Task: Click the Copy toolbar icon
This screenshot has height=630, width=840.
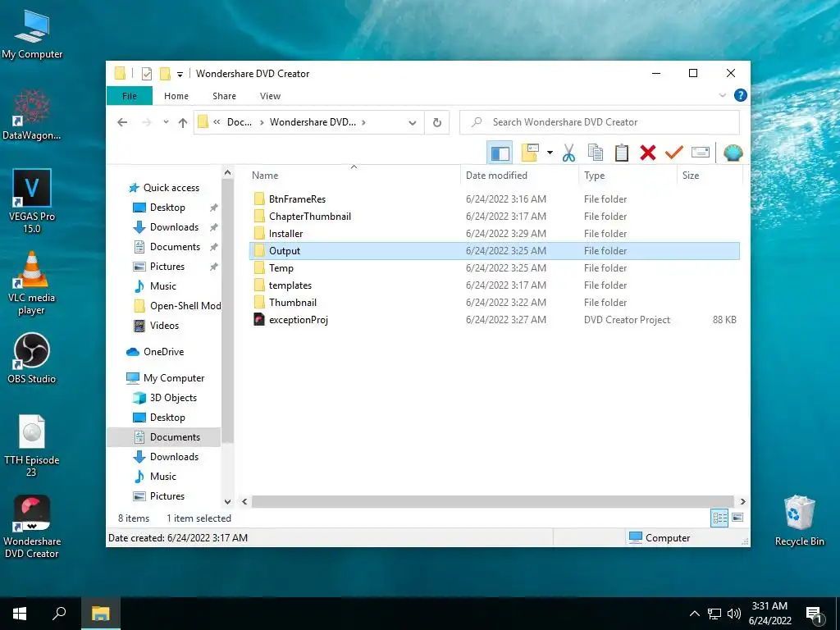Action: [596, 153]
